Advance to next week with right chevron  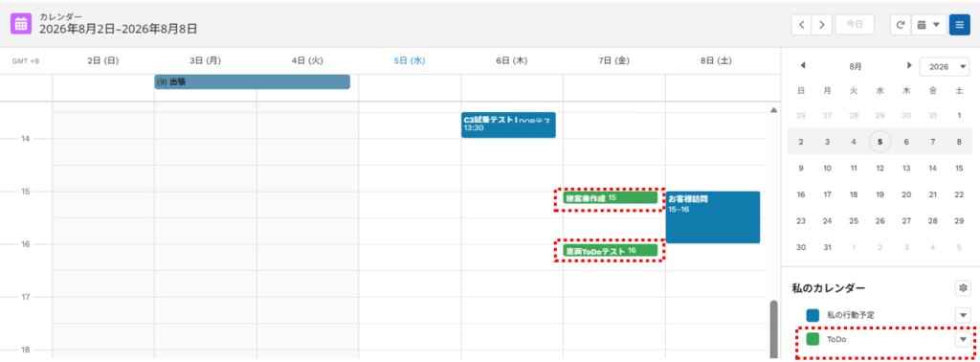pos(822,25)
